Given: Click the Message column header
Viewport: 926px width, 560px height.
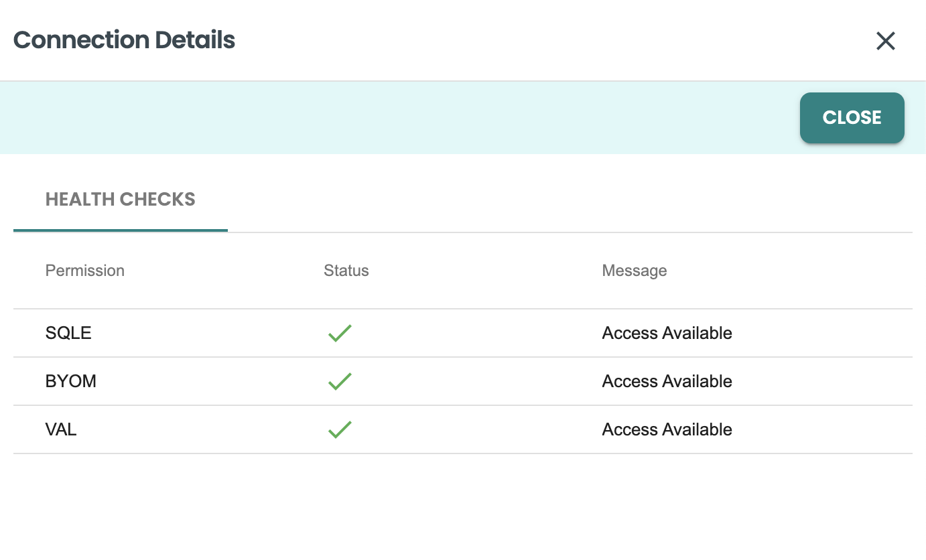Looking at the screenshot, I should pos(635,271).
